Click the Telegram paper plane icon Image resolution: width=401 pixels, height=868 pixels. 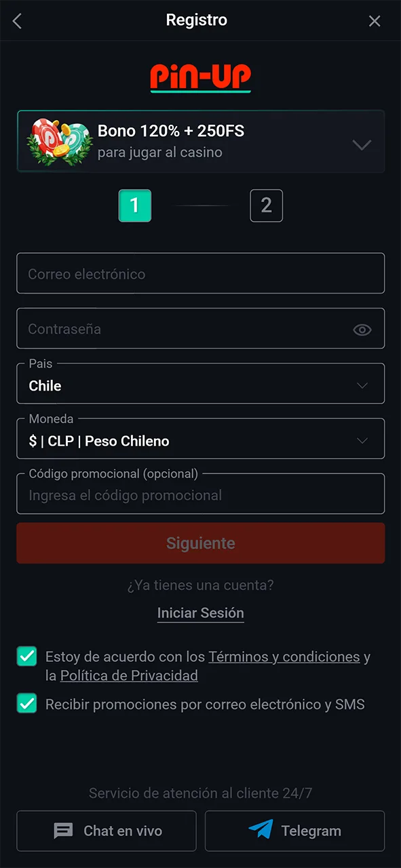[261, 830]
